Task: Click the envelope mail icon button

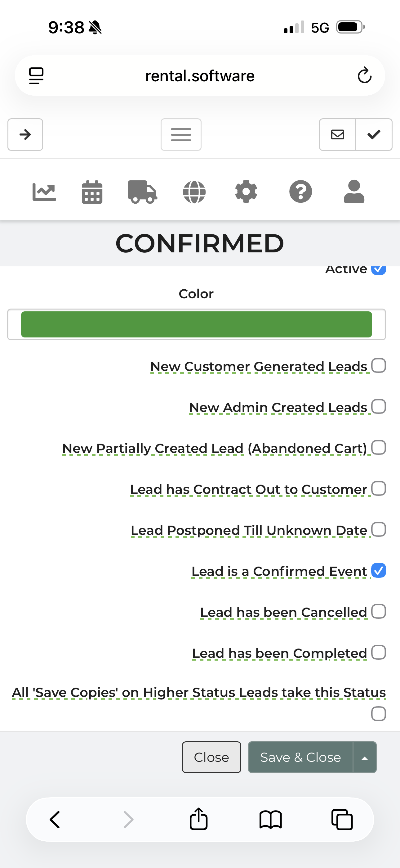Action: pos(337,134)
